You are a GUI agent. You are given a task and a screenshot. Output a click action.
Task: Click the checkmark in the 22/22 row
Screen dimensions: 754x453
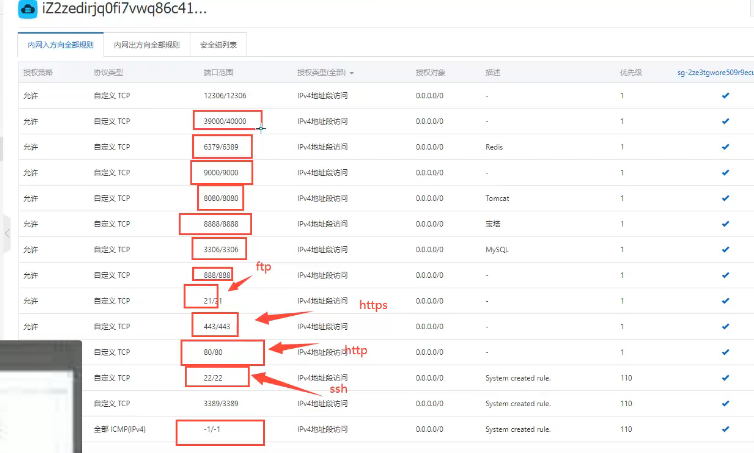[725, 378]
